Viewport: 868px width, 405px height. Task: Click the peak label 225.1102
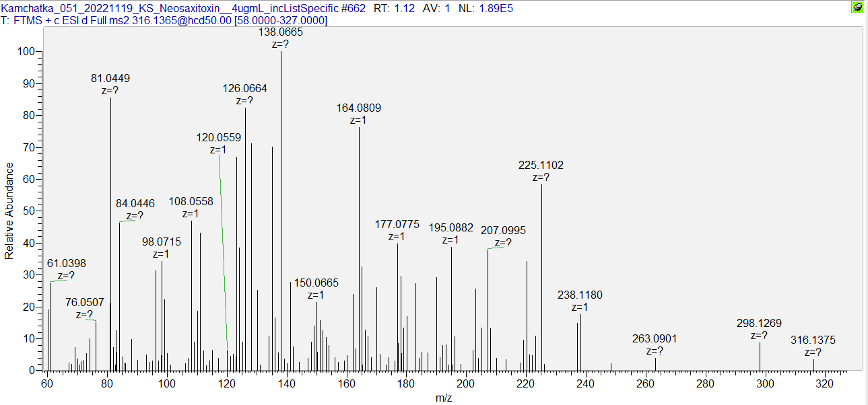[541, 165]
